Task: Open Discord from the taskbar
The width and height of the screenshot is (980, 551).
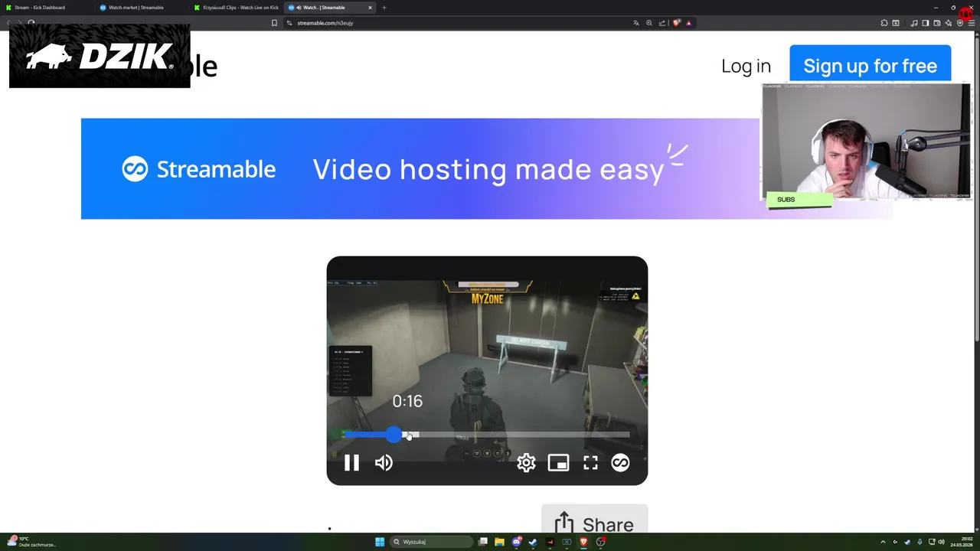Action: click(x=517, y=542)
